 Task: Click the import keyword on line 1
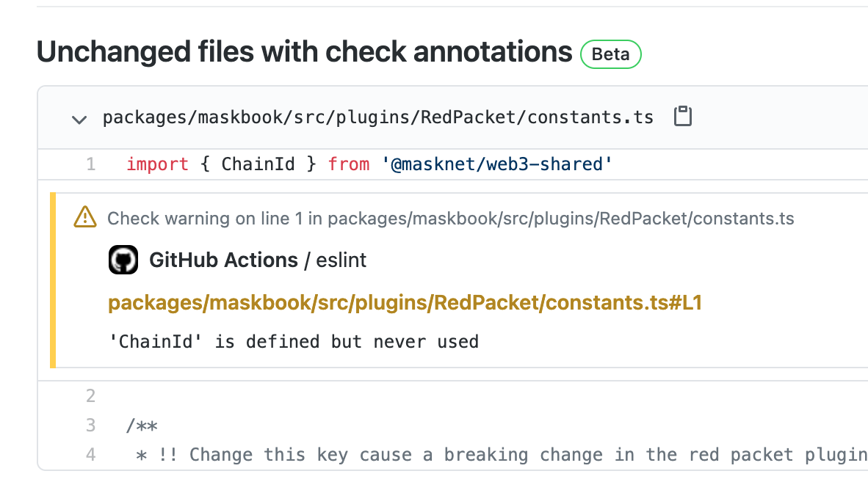point(157,164)
